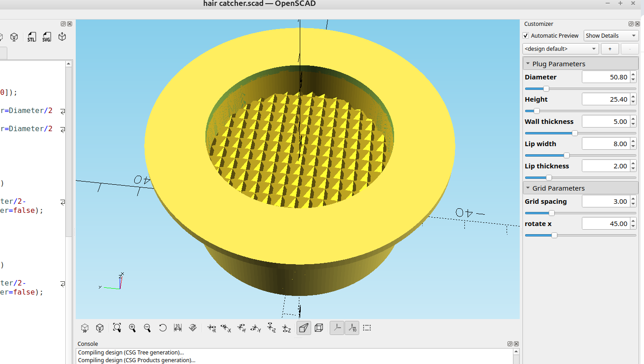Zoom out of the 3D view

147,328
